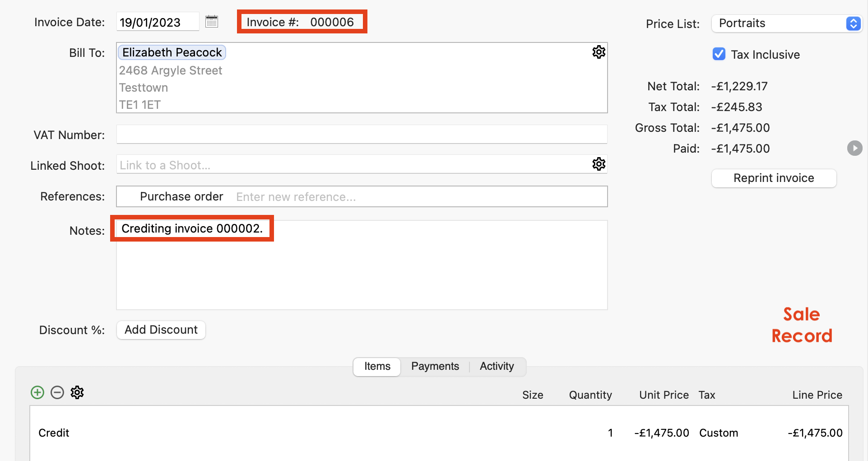Open the line items settings gear

click(77, 392)
